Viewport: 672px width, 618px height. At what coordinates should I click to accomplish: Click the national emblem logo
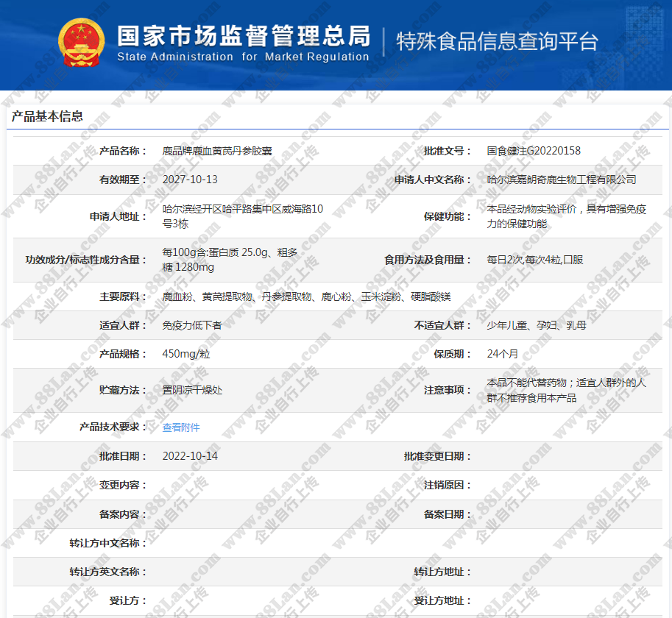(x=82, y=43)
